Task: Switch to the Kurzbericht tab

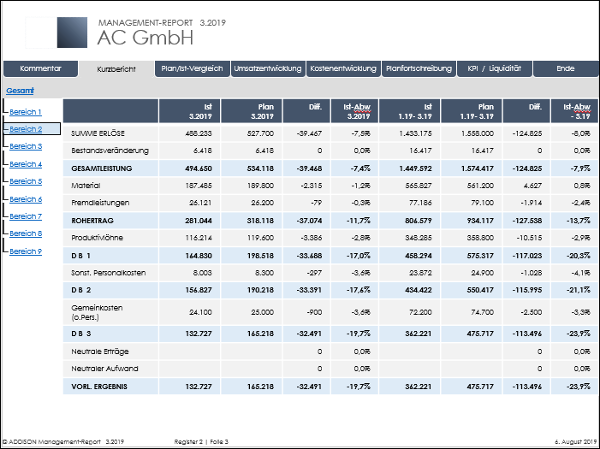Action: (116, 69)
